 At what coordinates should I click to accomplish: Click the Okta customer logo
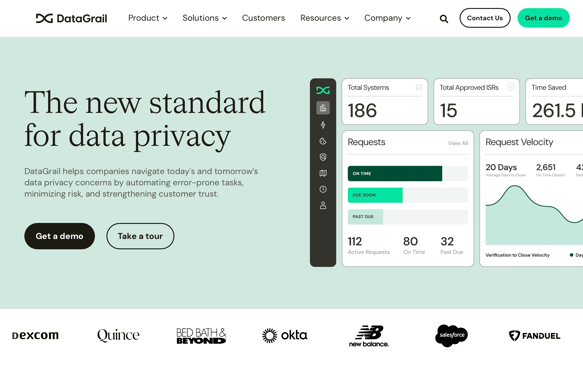tap(284, 335)
